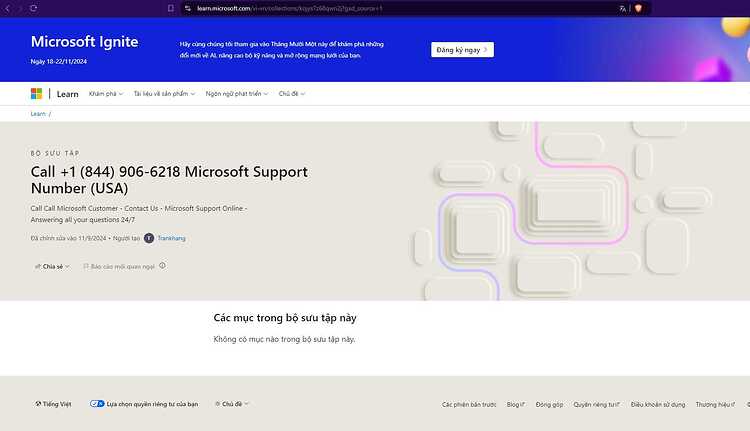Click the info icon beside the report link
The height and width of the screenshot is (431, 750).
pyautogui.click(x=162, y=265)
